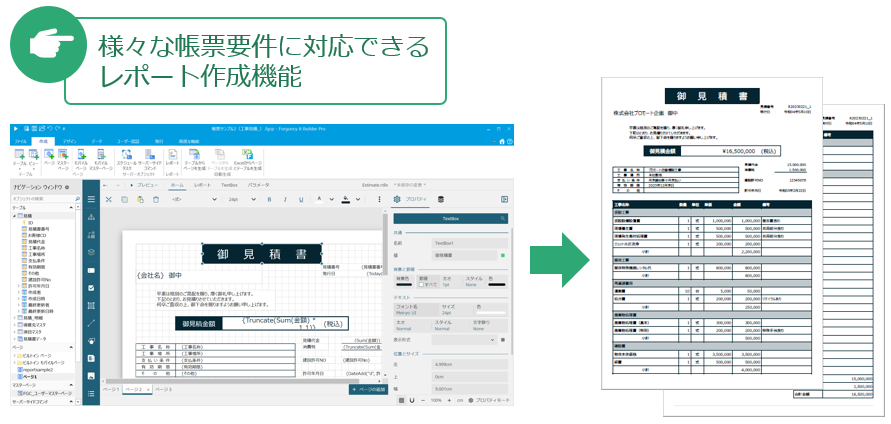The height and width of the screenshot is (424, 891).
Task: Click the ページの追加 add page button
Action: tap(366, 389)
